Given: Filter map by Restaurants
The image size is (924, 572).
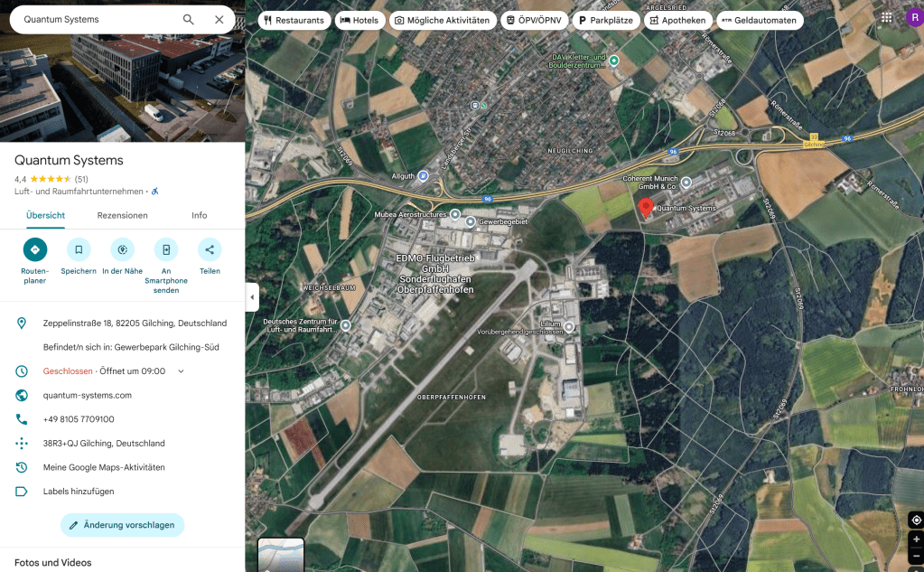Looking at the screenshot, I should pos(294,20).
